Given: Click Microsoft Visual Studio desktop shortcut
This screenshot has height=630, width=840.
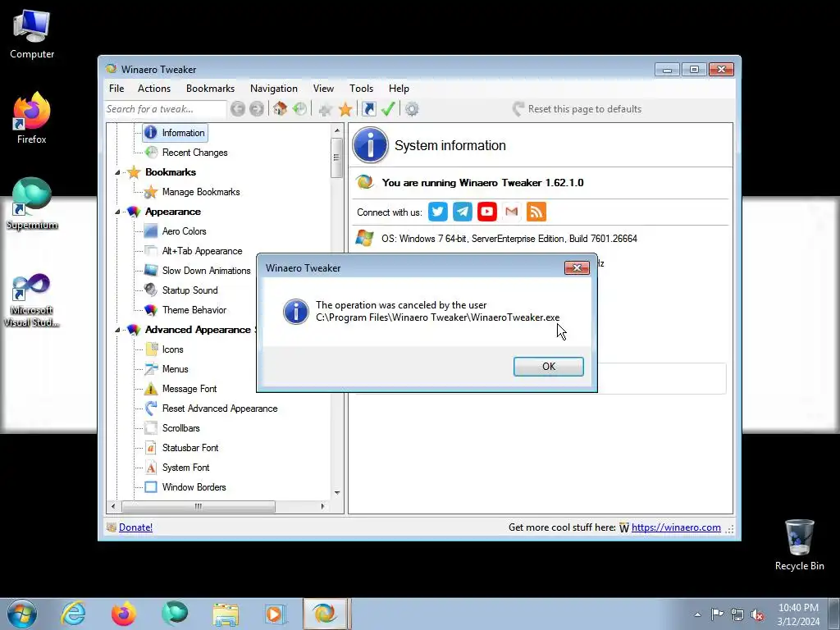Looking at the screenshot, I should [x=32, y=300].
